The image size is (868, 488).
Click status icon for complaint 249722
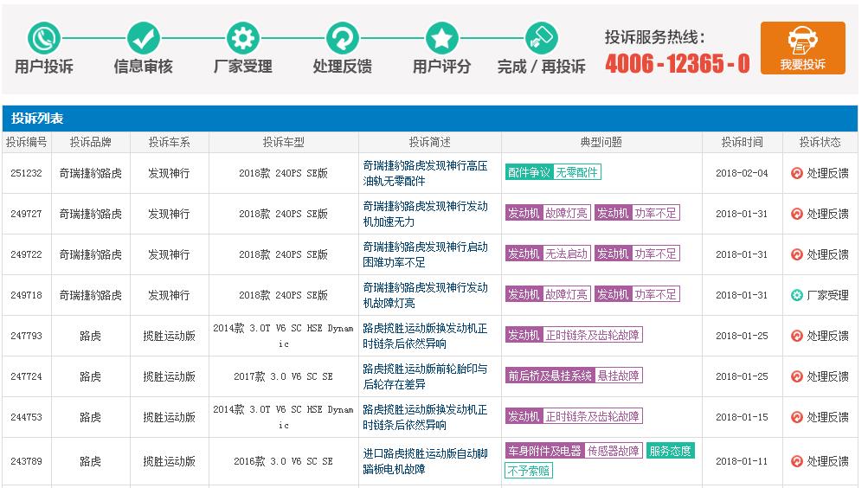click(796, 254)
